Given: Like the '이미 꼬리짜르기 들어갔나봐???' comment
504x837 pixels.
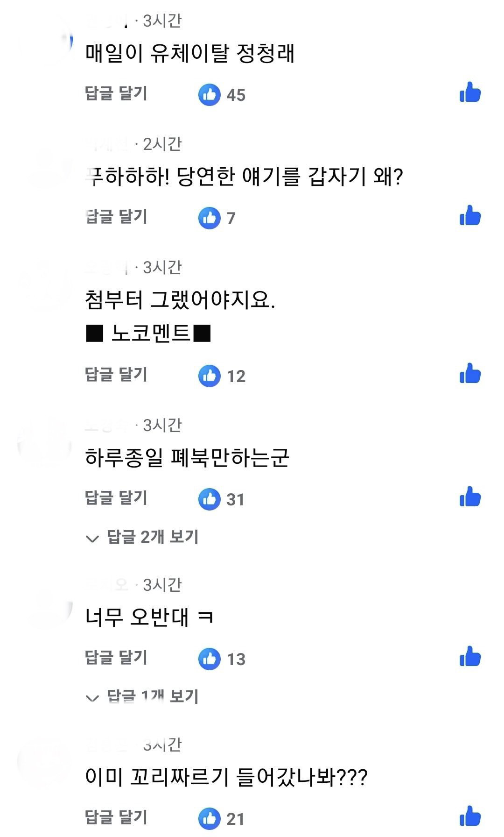Looking at the screenshot, I should click(x=470, y=816).
